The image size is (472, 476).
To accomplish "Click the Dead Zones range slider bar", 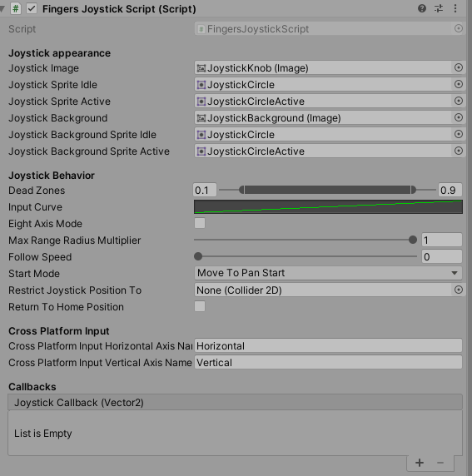I will [327, 190].
